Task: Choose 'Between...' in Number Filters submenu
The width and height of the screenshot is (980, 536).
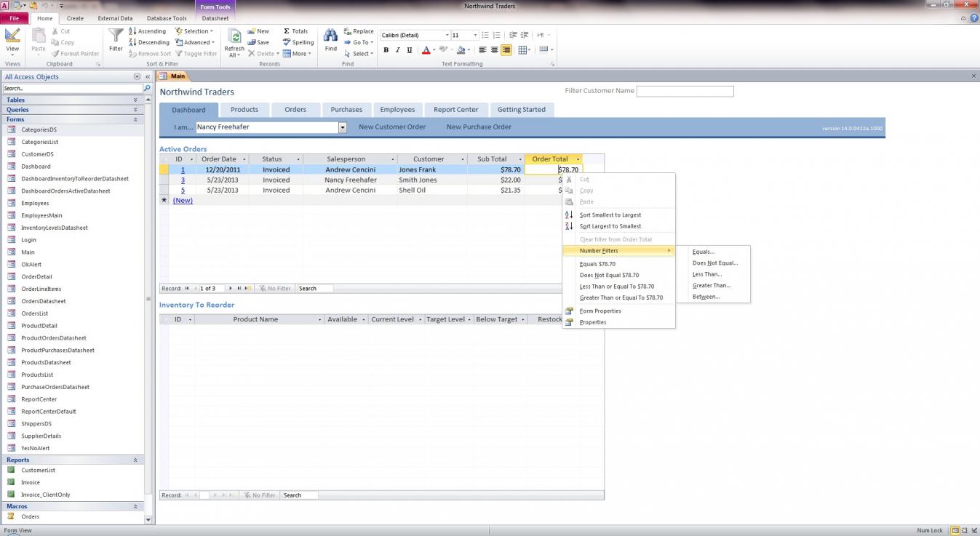Action: pos(706,297)
